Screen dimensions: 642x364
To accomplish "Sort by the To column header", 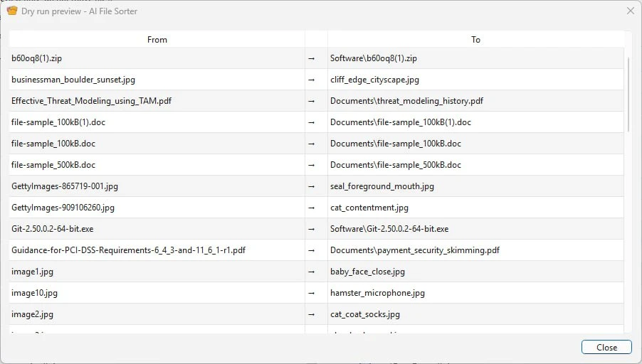I will click(475, 40).
